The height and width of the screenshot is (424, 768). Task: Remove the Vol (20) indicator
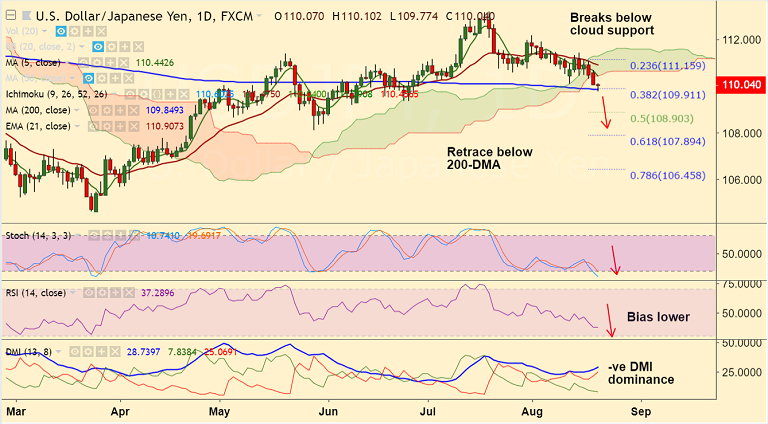pyautogui.click(x=101, y=31)
